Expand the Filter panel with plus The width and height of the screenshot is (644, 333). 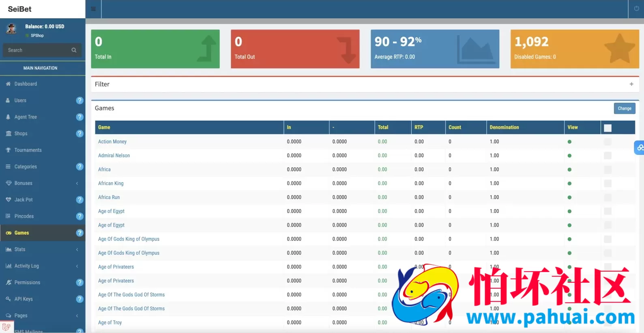(631, 84)
